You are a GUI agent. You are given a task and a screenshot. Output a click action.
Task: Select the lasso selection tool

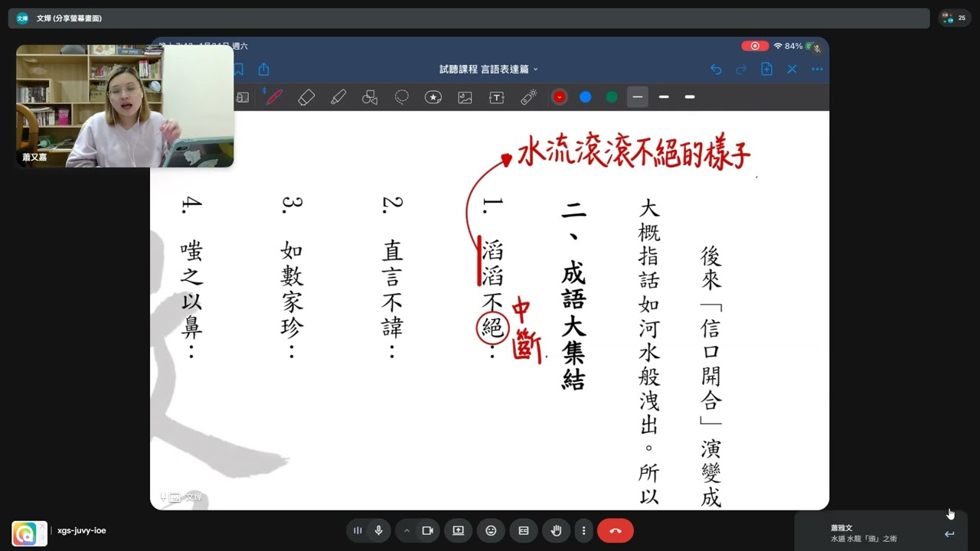401,97
